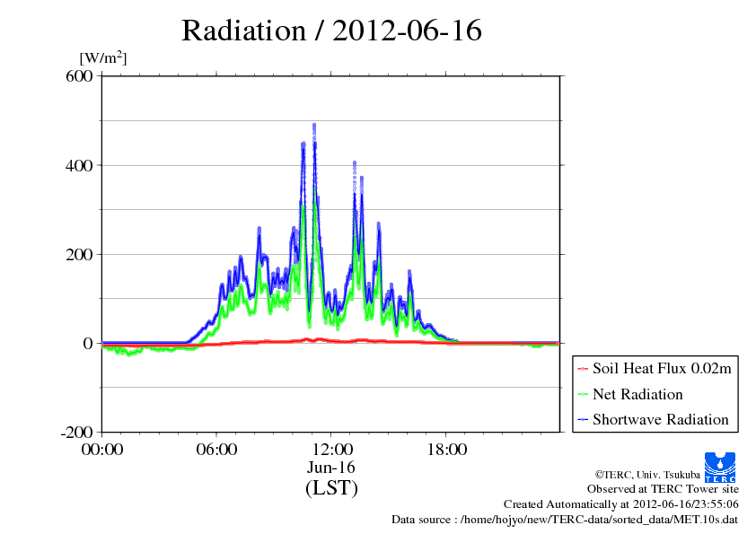Click the 'Net Radiation' legend entry
The width and height of the screenshot is (756, 534).
click(x=630, y=394)
